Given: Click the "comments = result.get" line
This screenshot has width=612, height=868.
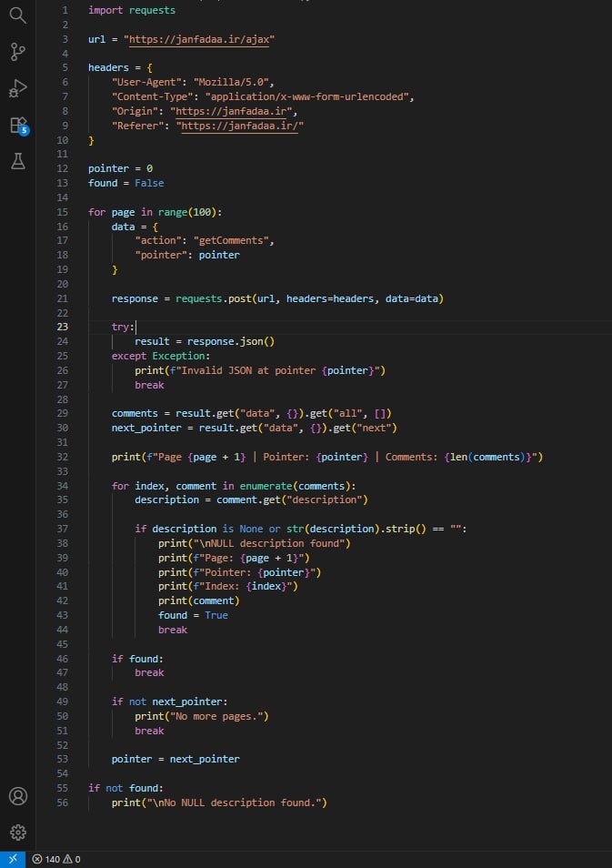Looking at the screenshot, I should 252,413.
